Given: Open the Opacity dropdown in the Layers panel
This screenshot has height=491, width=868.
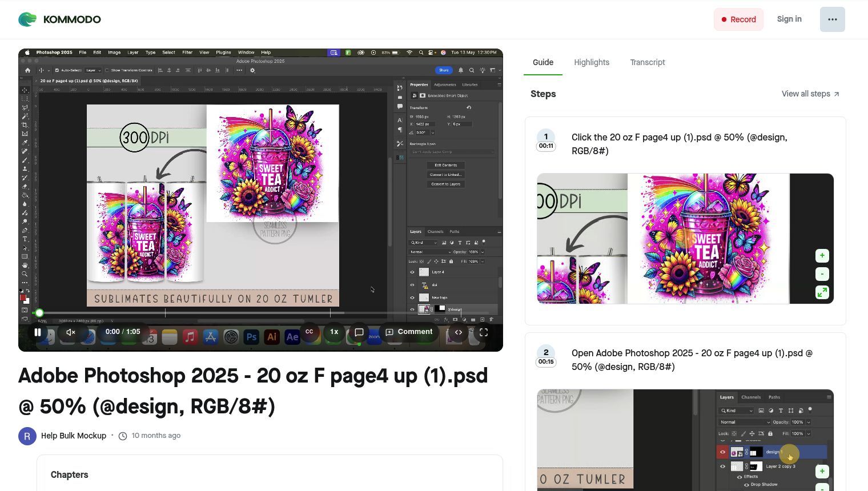Looking at the screenshot, I should 482,252.
